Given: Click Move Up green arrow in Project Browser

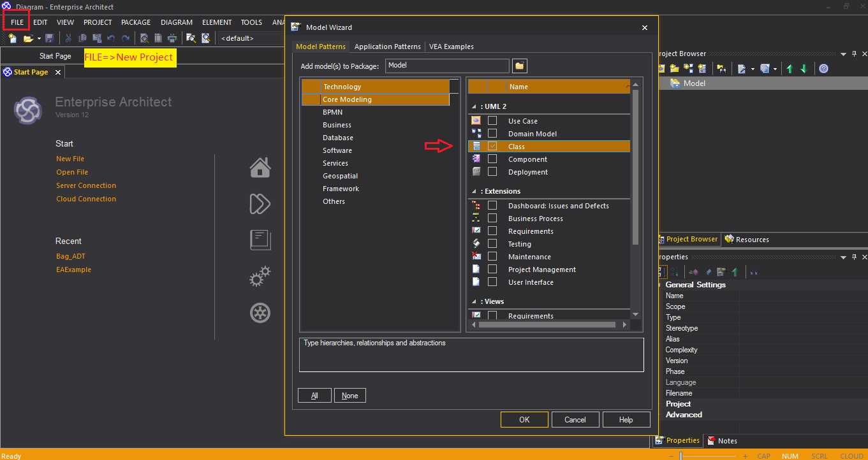Looking at the screenshot, I should (790, 68).
